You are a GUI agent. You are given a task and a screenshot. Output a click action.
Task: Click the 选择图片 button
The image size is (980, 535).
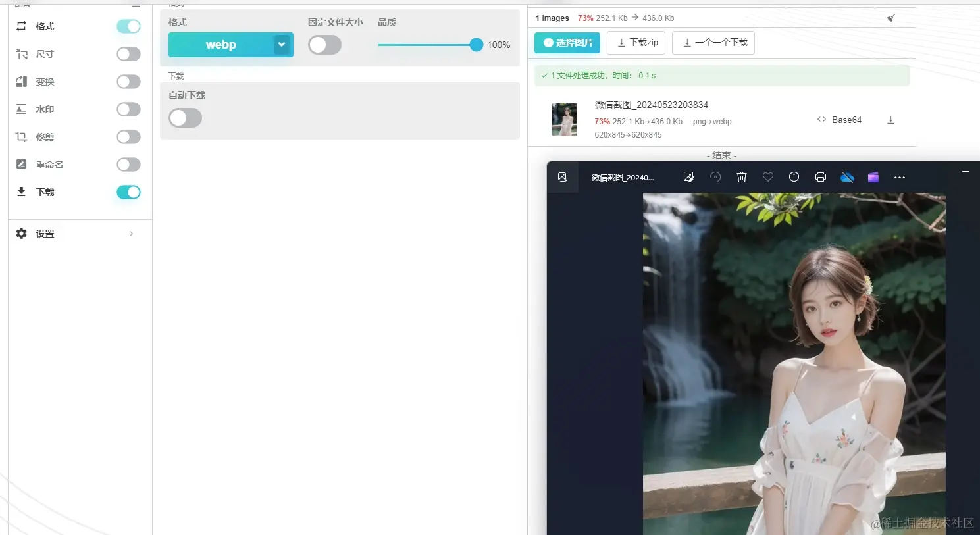(x=567, y=43)
